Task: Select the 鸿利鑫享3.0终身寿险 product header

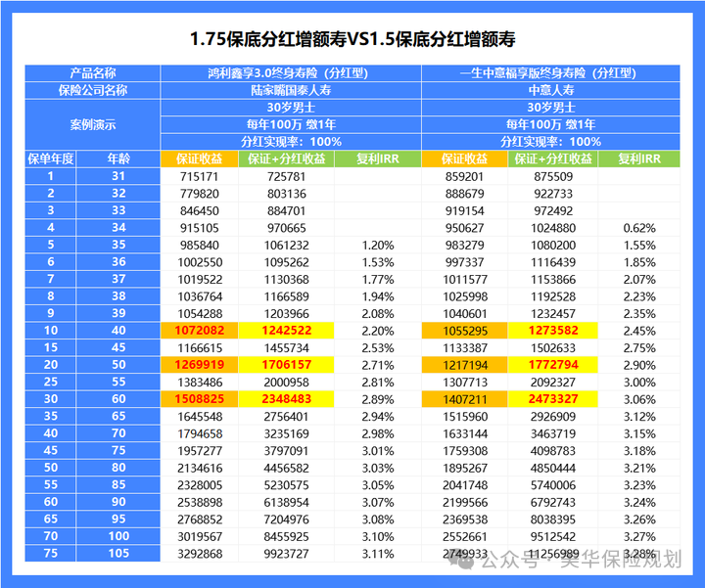Action: coord(290,73)
